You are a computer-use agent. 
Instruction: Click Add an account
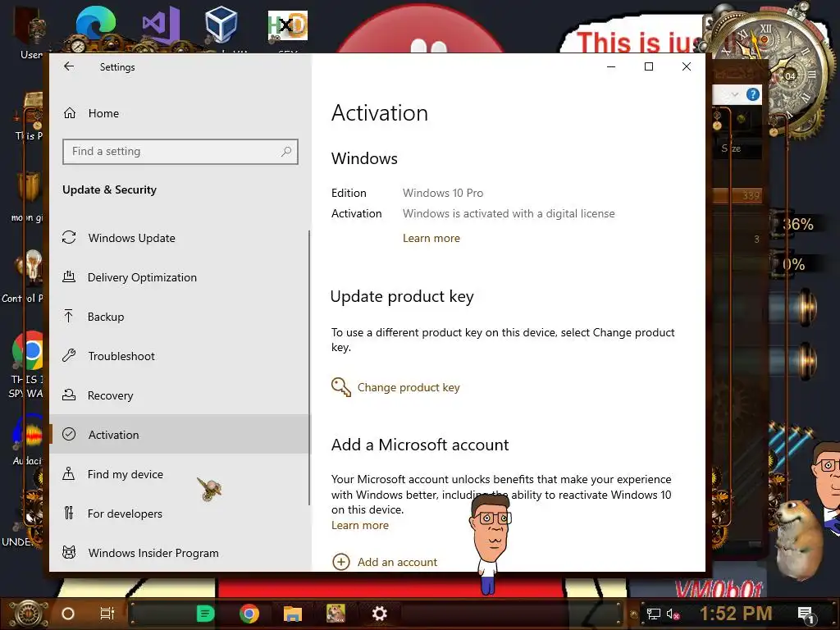398,562
